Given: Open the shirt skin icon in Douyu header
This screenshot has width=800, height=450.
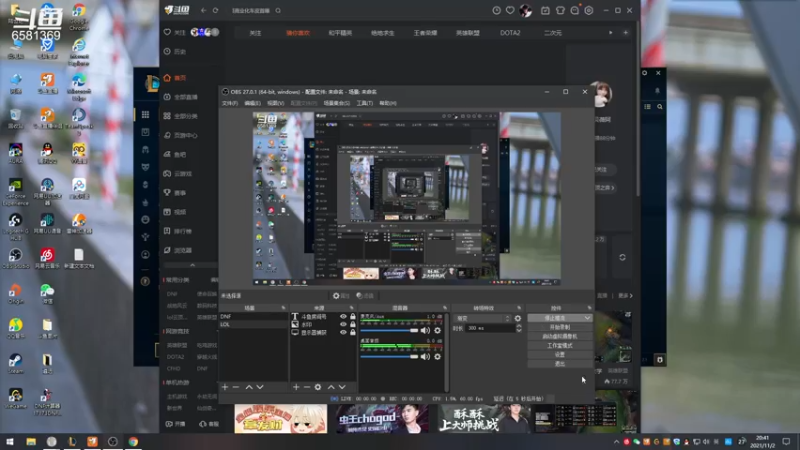Looking at the screenshot, I should 560,11.
